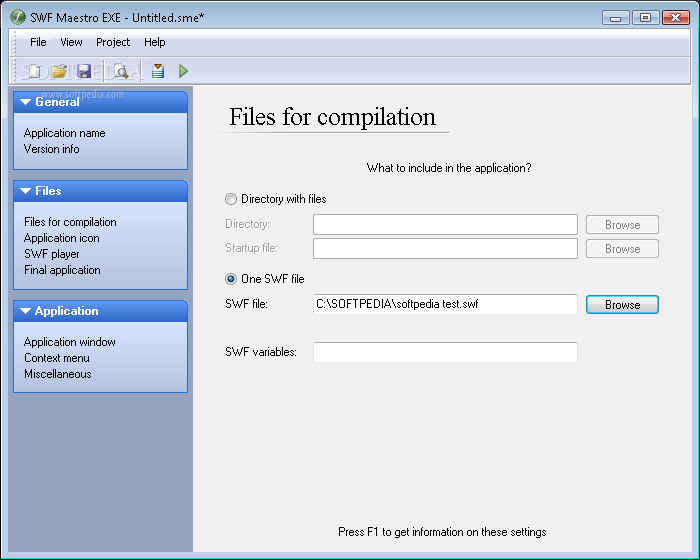The image size is (700, 560).
Task: Click Browse next to the Directory field
Action: point(622,225)
